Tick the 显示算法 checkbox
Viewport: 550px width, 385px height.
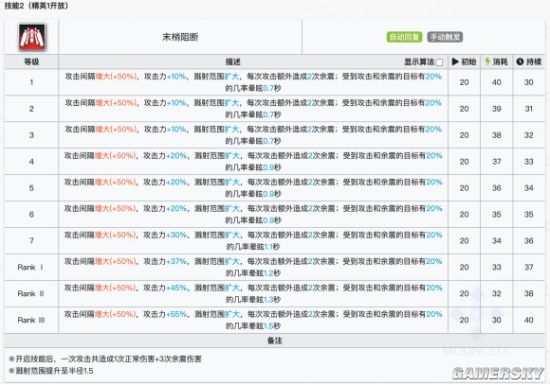(439, 62)
